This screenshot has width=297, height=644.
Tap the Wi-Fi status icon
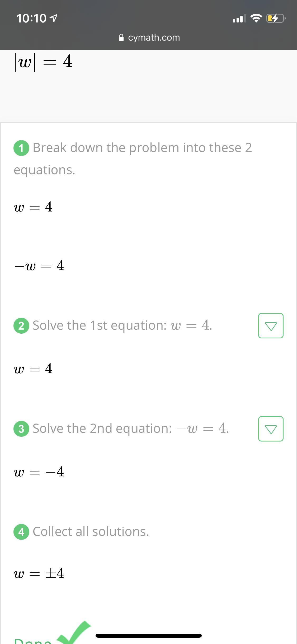click(256, 18)
